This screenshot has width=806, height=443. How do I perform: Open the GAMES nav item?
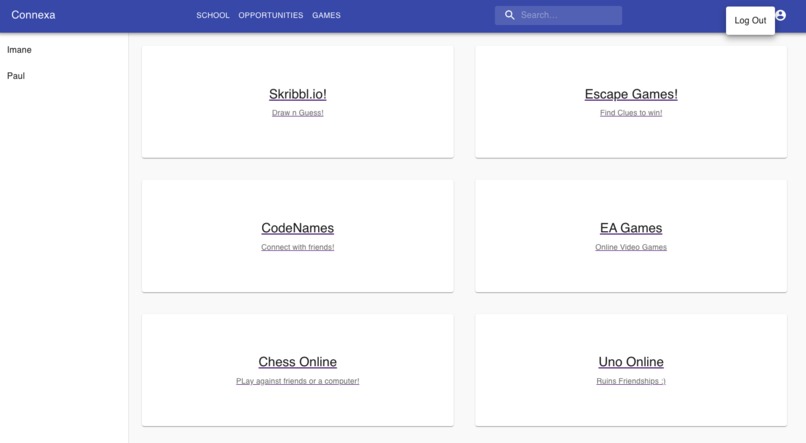point(326,15)
